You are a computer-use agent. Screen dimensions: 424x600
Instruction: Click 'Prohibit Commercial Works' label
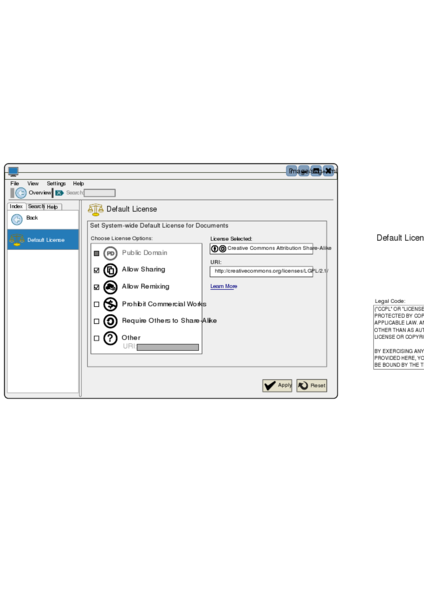(164, 304)
